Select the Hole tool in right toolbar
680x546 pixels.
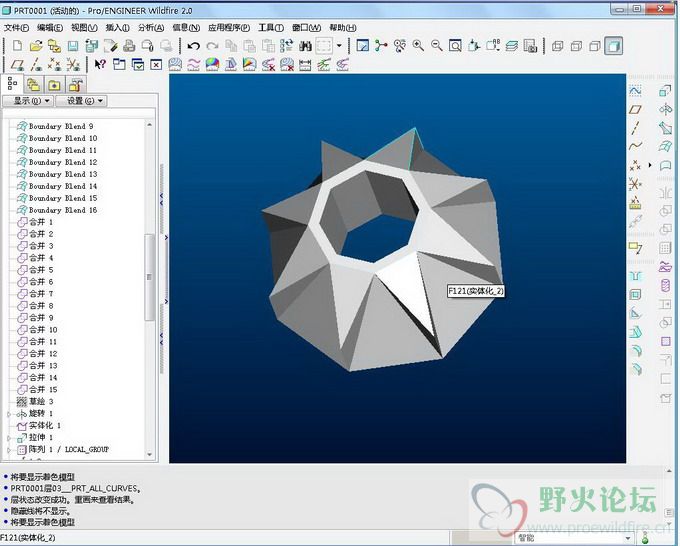point(635,276)
